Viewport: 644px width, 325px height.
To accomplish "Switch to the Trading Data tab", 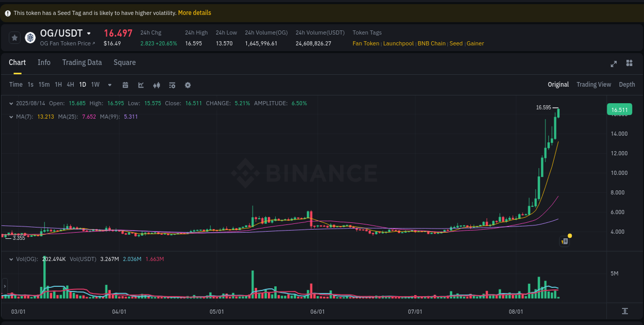I will coord(82,62).
